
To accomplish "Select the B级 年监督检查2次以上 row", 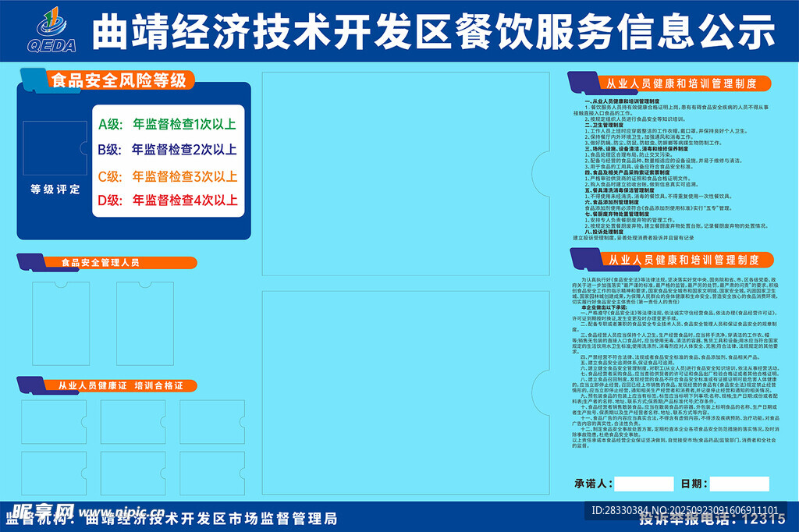I will click(x=166, y=149).
